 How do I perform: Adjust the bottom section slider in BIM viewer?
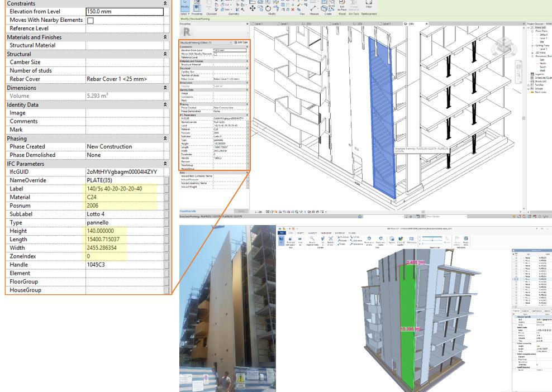[x=432, y=244]
